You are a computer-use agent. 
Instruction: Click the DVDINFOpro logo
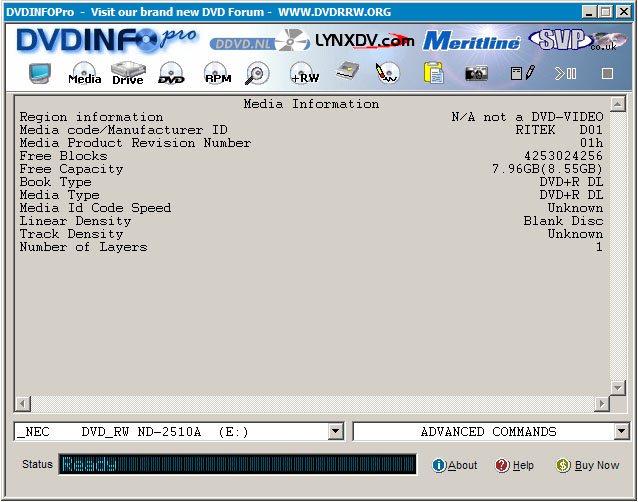pyautogui.click(x=107, y=40)
